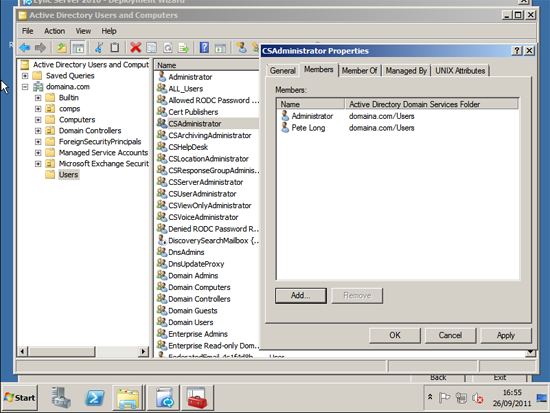Select the Cert Publishers group
This screenshot has height=413, width=550.
coord(193,112)
